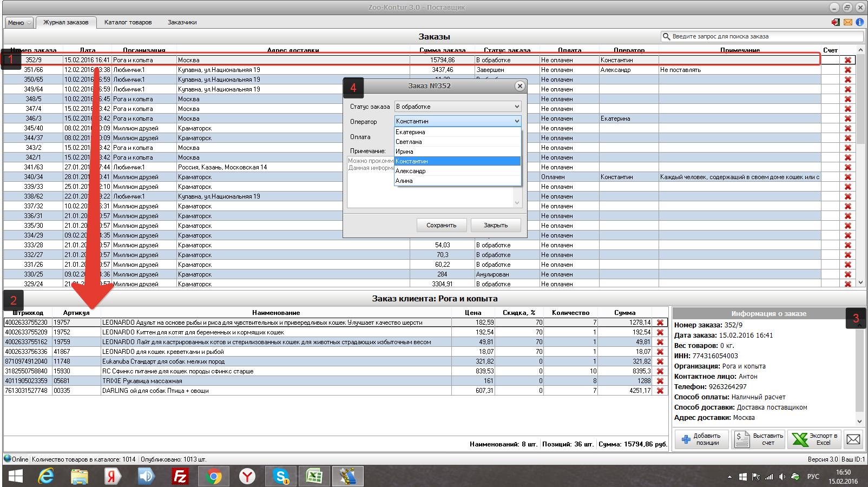Open File Explorer from taskbar
The width and height of the screenshot is (868, 487).
click(x=80, y=476)
